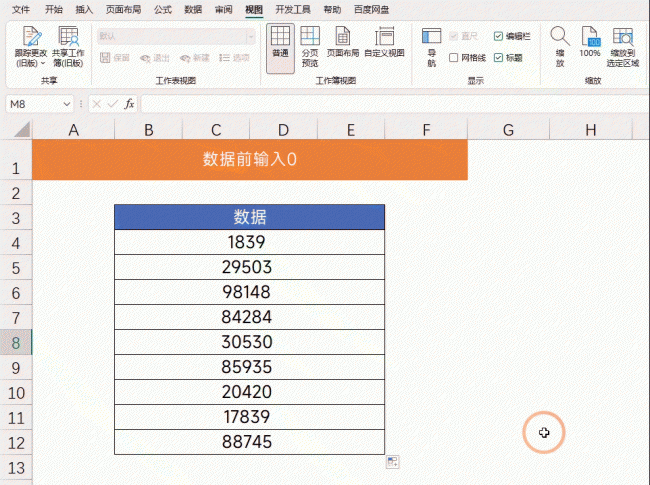Viewport: 650px width, 485px height.
Task: Enable the Gridlines checkbox
Action: [454, 58]
